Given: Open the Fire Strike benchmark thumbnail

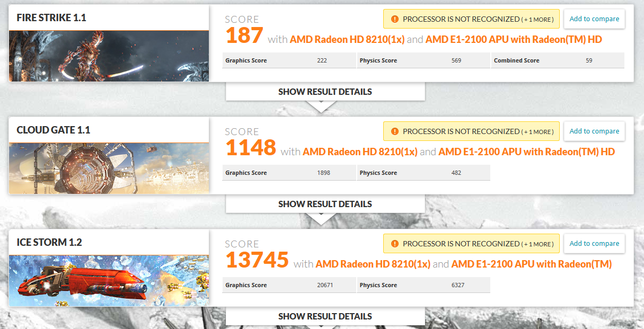Looking at the screenshot, I should pyautogui.click(x=109, y=56).
